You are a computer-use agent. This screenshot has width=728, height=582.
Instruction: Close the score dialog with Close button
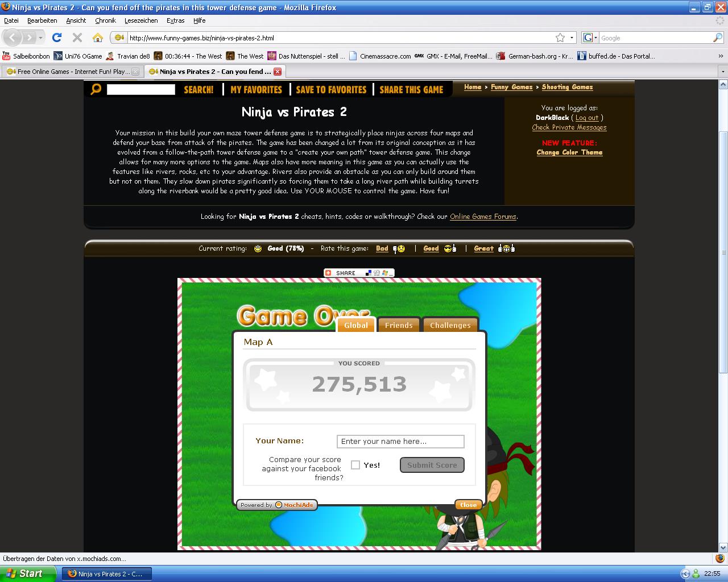(x=469, y=505)
